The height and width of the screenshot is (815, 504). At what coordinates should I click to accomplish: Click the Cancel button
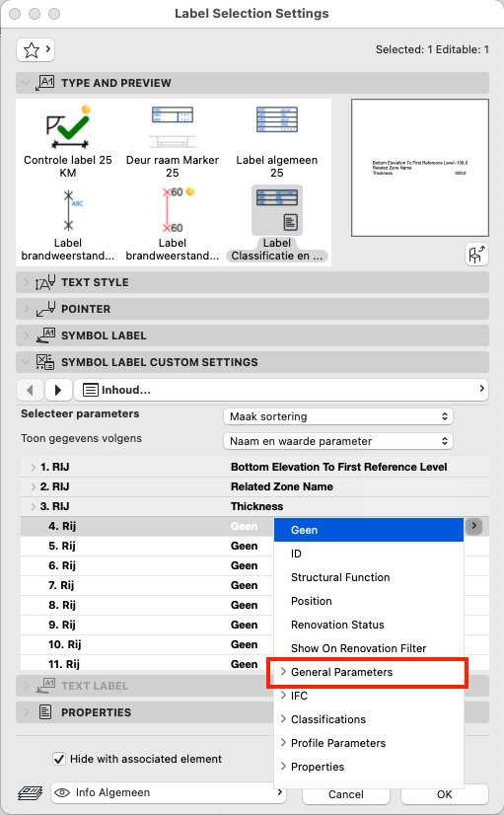[346, 794]
